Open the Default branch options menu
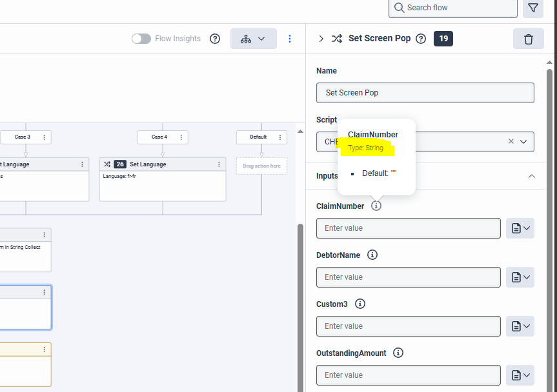The width and height of the screenshot is (557, 392). coord(279,137)
